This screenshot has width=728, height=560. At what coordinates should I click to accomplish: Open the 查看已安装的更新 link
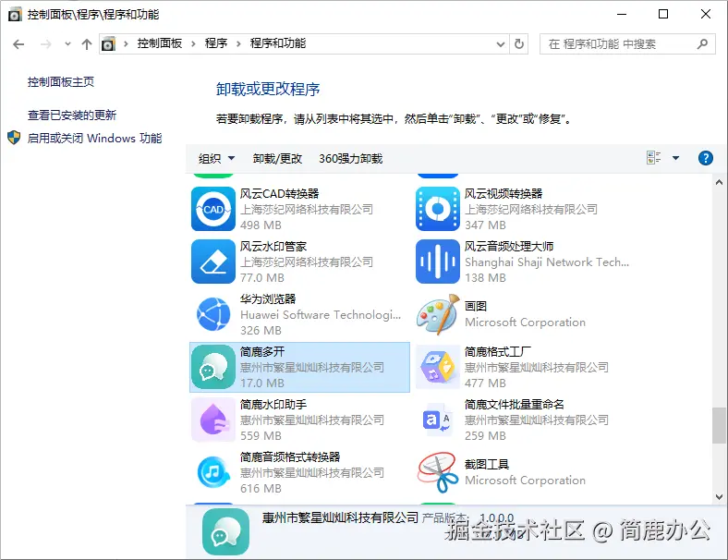pos(72,115)
